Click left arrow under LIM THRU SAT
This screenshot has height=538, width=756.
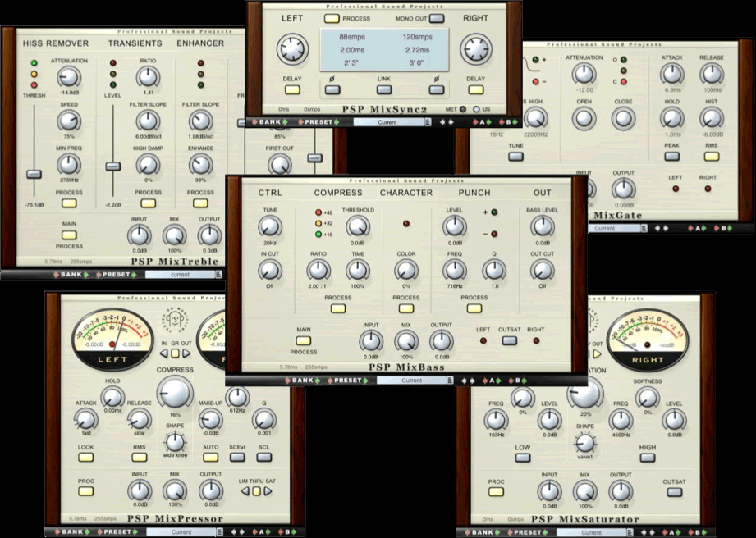pyautogui.click(x=245, y=491)
